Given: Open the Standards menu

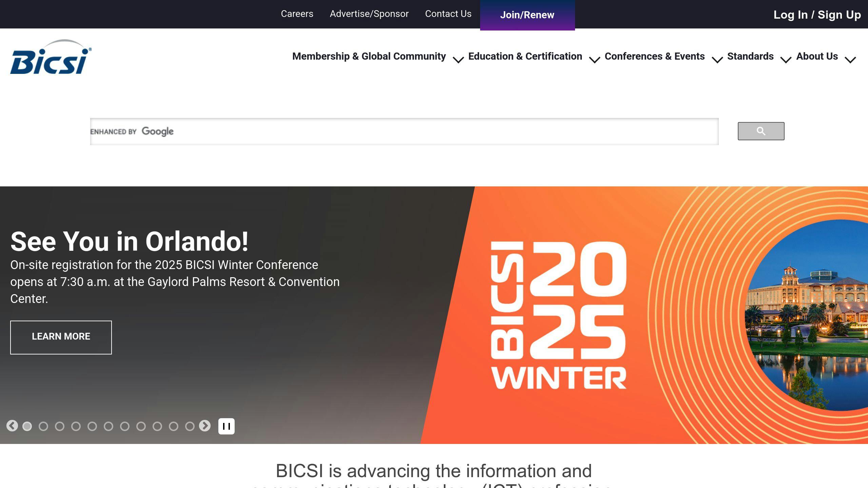Looking at the screenshot, I should pyautogui.click(x=750, y=56).
